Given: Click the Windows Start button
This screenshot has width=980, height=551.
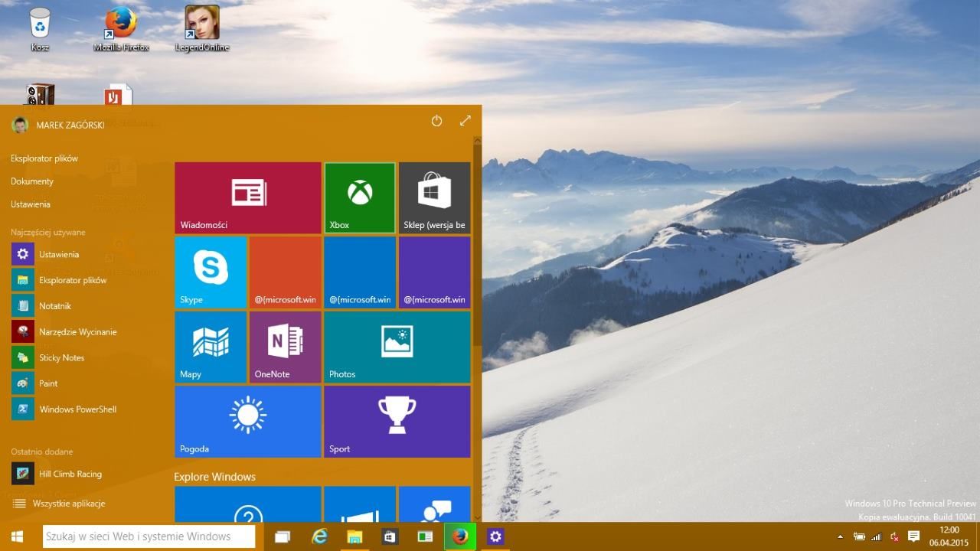Looking at the screenshot, I should 17,536.
